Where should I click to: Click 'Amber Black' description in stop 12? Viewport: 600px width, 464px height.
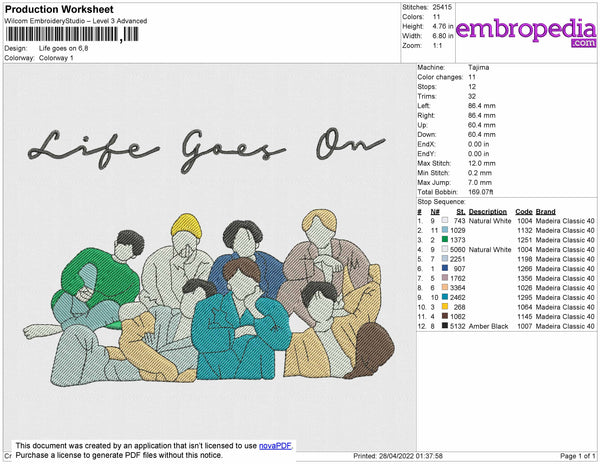coord(488,326)
